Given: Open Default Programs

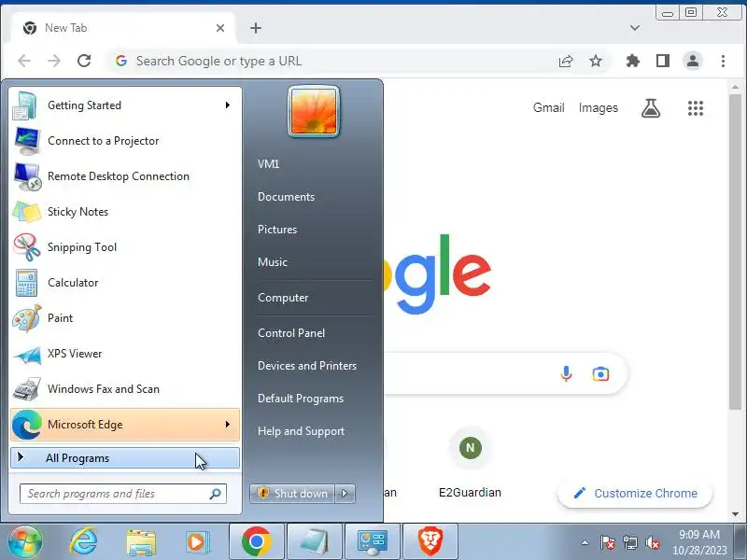Looking at the screenshot, I should coord(301,399).
